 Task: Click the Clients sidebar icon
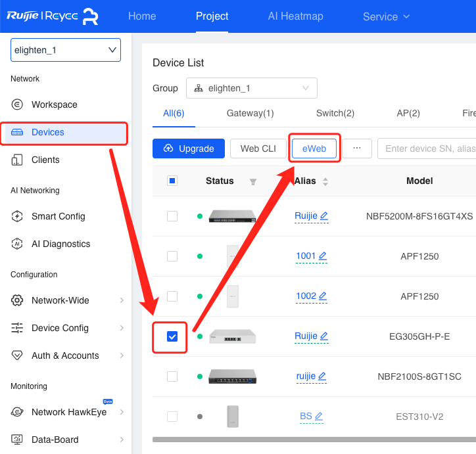(x=17, y=160)
